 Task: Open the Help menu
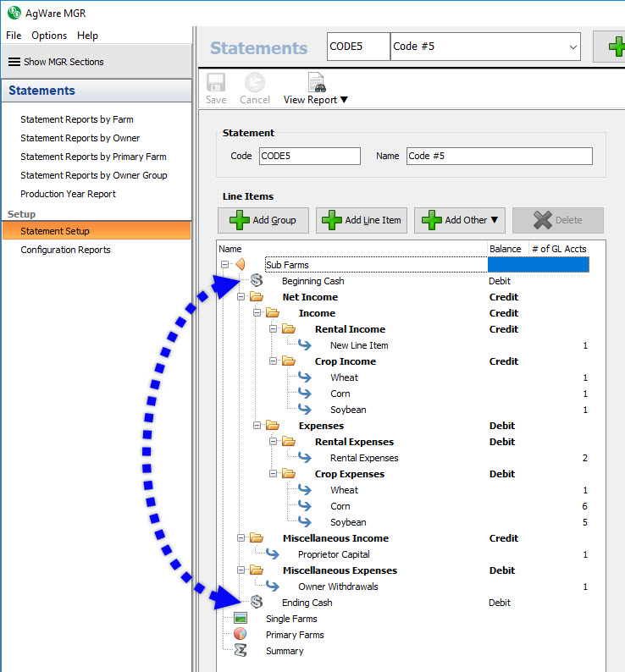coord(87,36)
